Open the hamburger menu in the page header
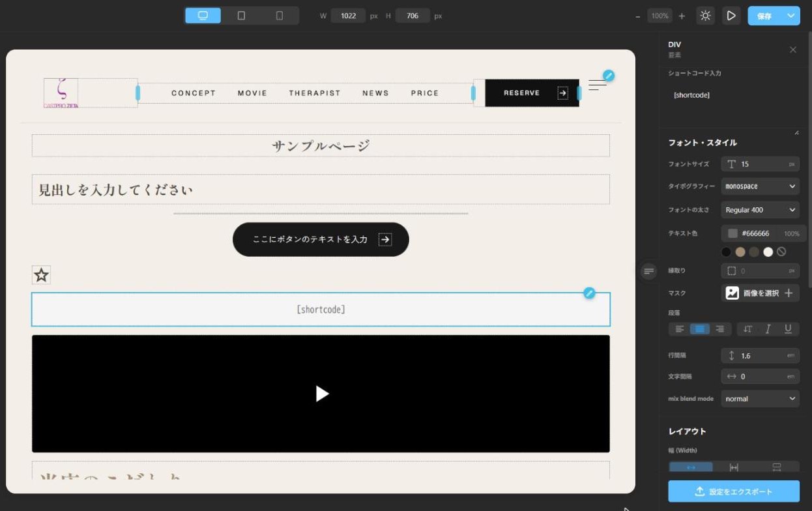The height and width of the screenshot is (511, 812). [x=597, y=85]
